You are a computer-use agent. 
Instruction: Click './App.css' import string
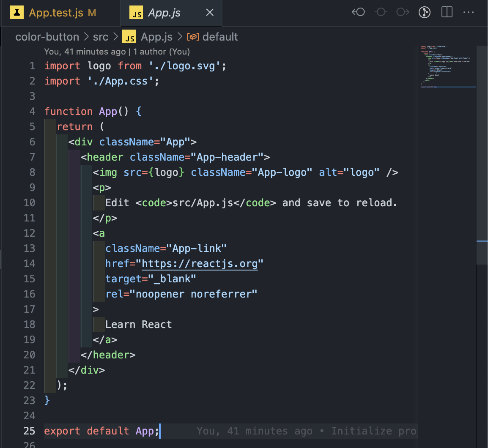coord(121,81)
